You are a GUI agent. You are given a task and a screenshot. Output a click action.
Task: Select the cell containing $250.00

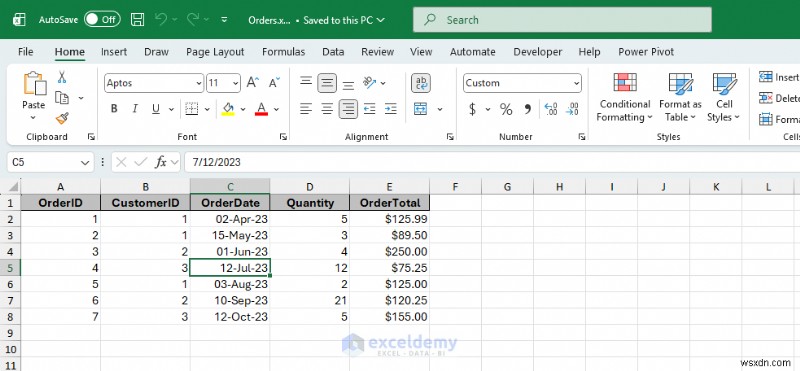[x=390, y=252]
